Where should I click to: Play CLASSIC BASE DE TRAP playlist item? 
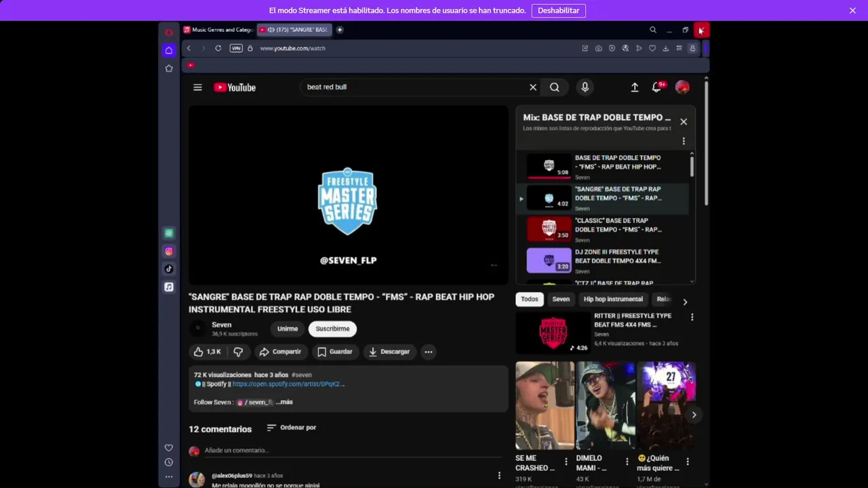click(x=604, y=229)
